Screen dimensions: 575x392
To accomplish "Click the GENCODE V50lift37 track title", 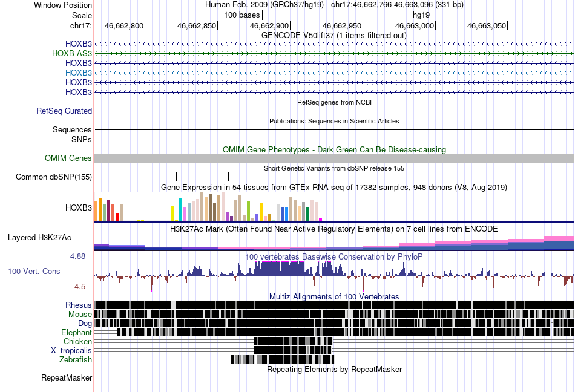I will point(334,36).
